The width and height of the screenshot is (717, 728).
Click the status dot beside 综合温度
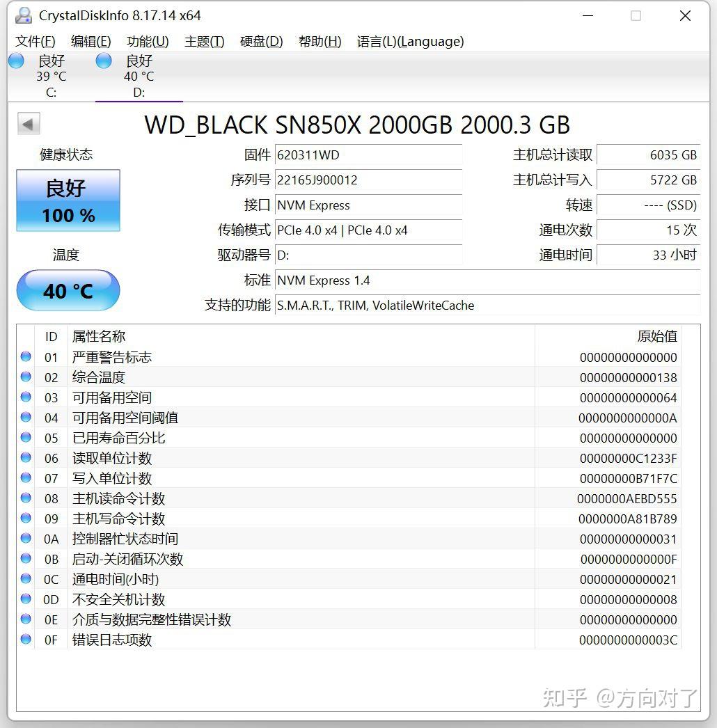pyautogui.click(x=25, y=377)
